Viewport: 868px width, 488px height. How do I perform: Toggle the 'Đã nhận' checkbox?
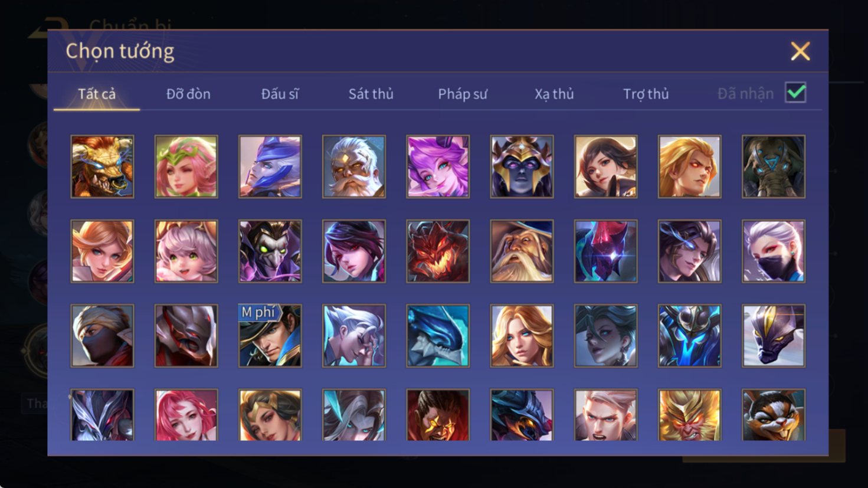coord(795,93)
